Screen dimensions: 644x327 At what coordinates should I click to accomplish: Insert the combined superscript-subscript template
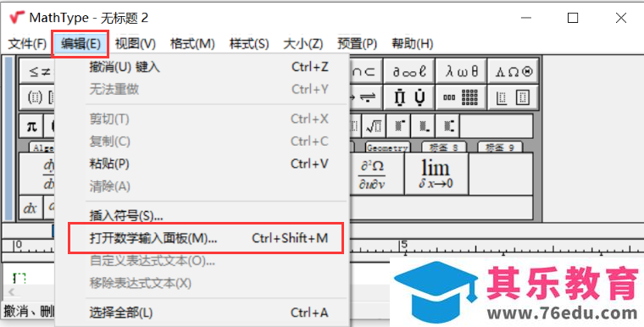click(x=448, y=126)
